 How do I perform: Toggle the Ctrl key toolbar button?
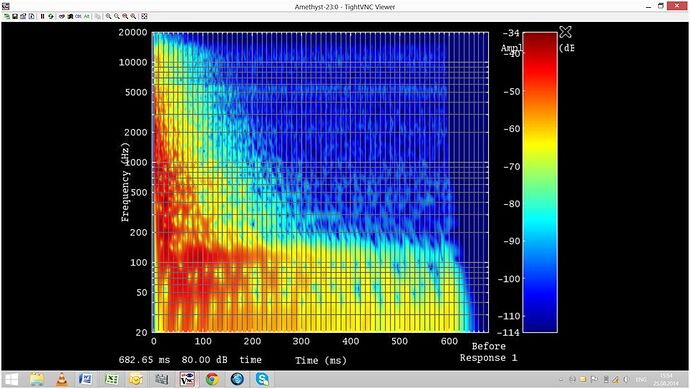point(78,16)
